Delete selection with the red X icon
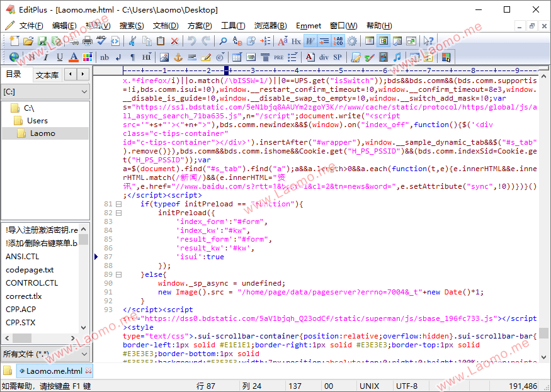Viewport: 551px width, 392px height. 174,41
